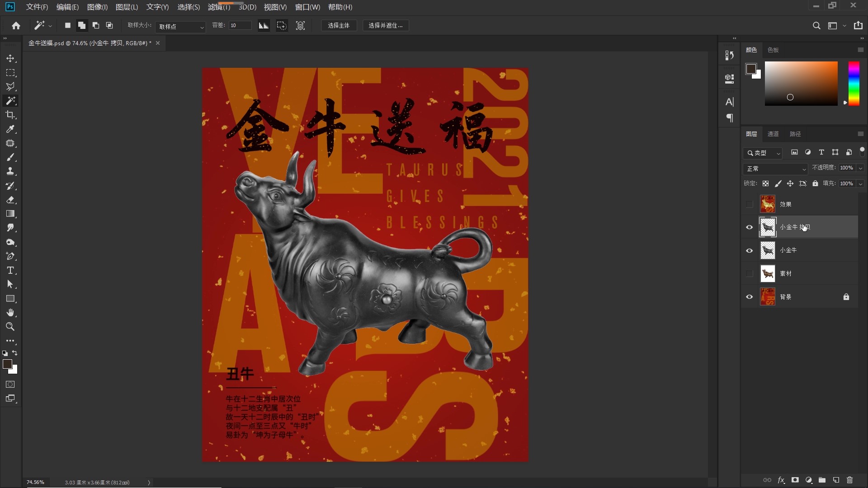Select the Rectangular Marquee tool

coord(10,73)
